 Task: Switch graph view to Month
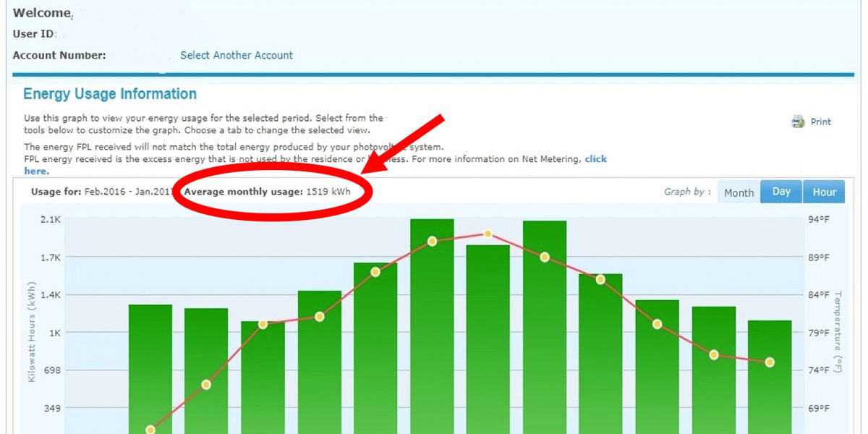(x=739, y=192)
